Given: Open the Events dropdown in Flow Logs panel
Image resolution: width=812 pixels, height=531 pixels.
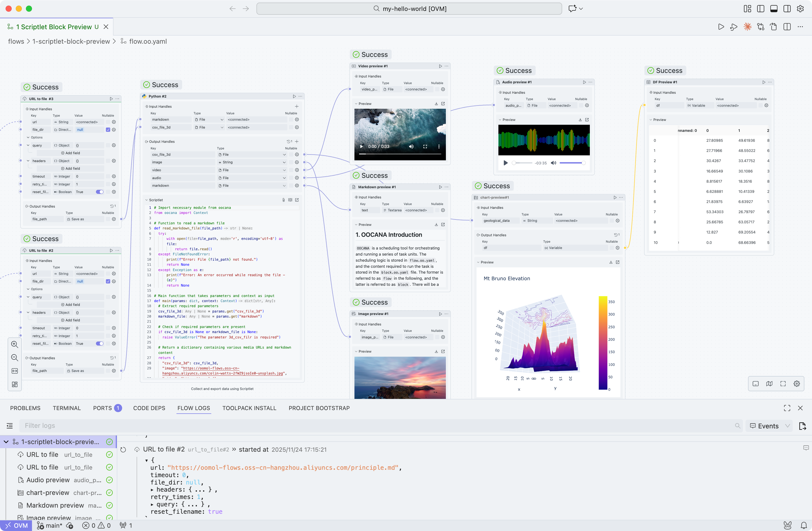Looking at the screenshot, I should (769, 426).
